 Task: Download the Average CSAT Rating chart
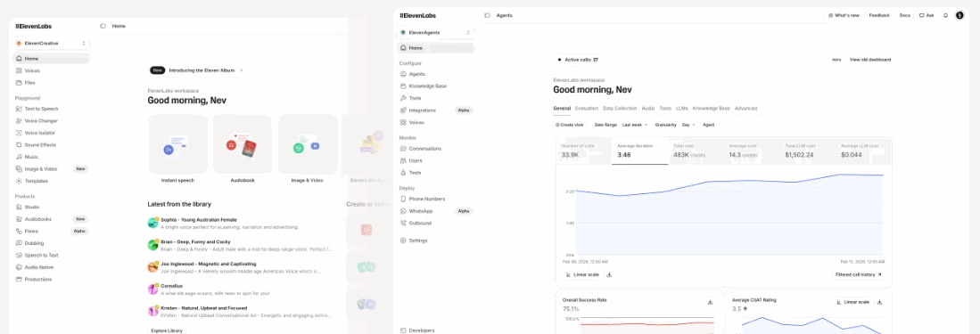(879, 302)
